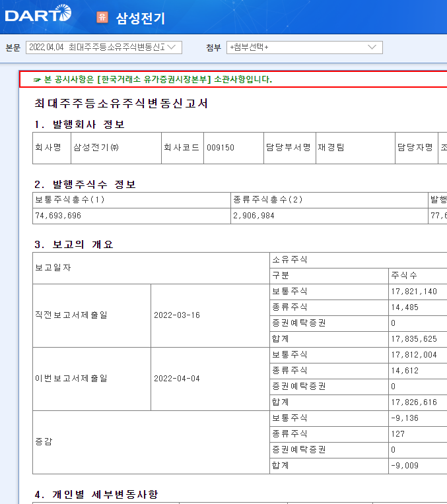Click the value 14,612
This screenshot has width=447, height=504.
(x=405, y=371)
